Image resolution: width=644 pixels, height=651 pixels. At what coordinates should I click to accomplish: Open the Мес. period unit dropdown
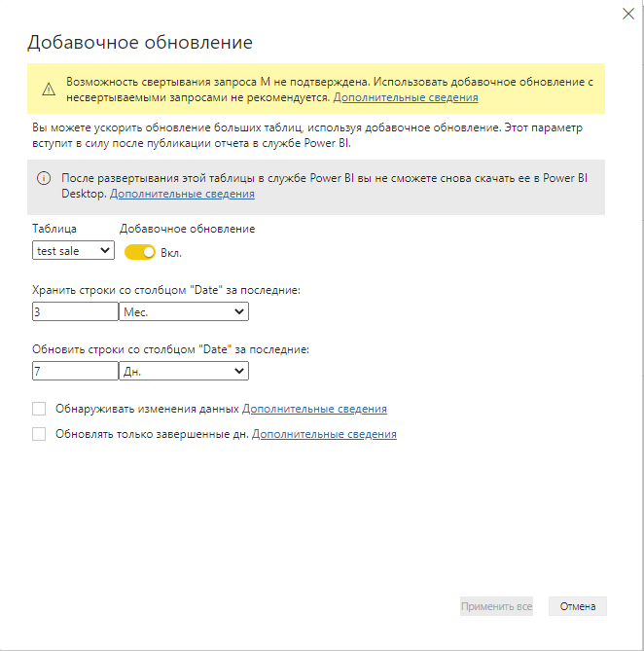(x=184, y=311)
